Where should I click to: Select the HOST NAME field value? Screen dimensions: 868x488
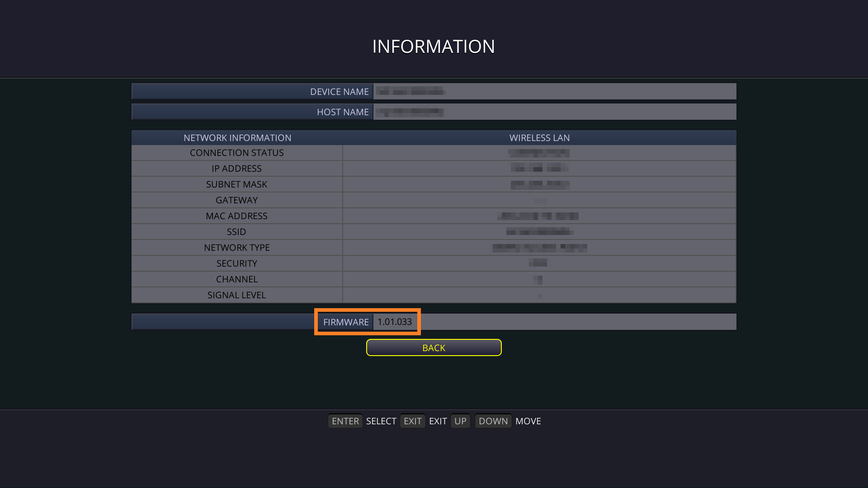tap(554, 112)
